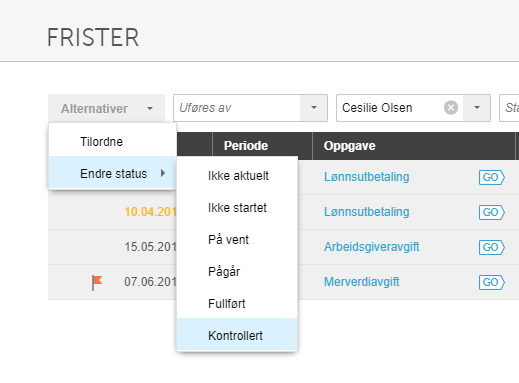Choose status Ikke startet
The image size is (519, 383).
[237, 208]
